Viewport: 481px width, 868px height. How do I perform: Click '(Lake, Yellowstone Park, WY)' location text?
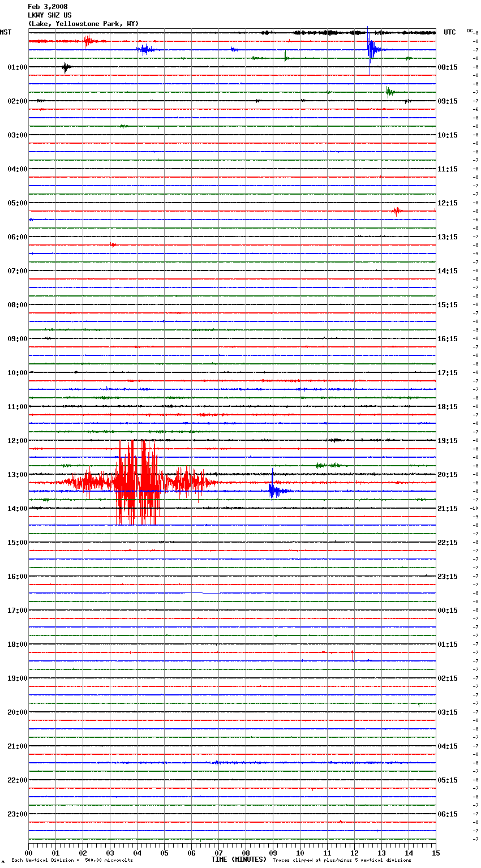83,24
